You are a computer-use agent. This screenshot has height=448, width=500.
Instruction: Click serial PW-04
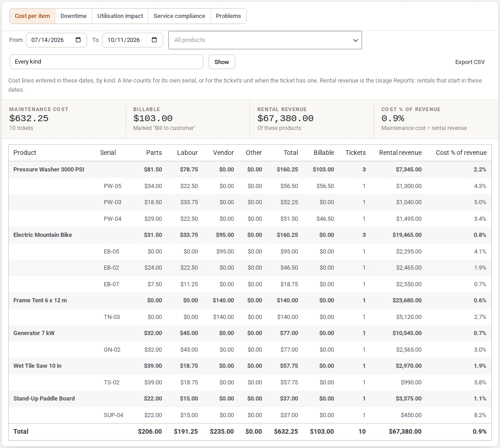113,219
